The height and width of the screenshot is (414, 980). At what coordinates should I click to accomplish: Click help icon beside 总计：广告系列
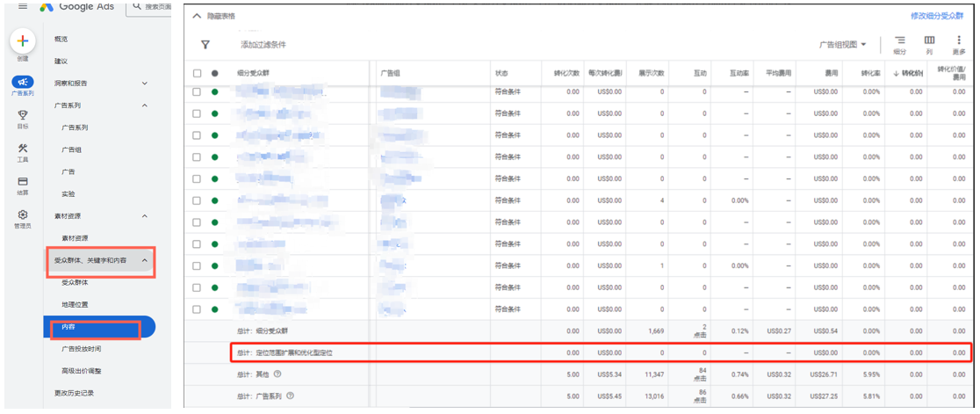290,396
